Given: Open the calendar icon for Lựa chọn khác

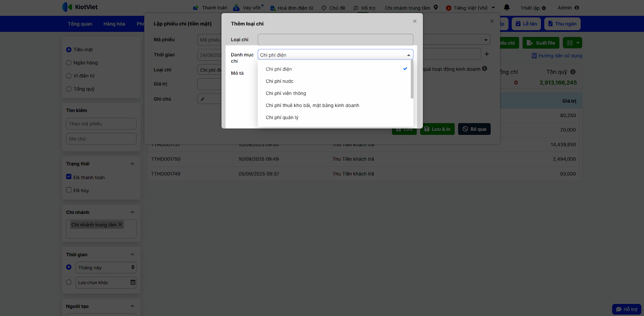Looking at the screenshot, I should coord(133,282).
